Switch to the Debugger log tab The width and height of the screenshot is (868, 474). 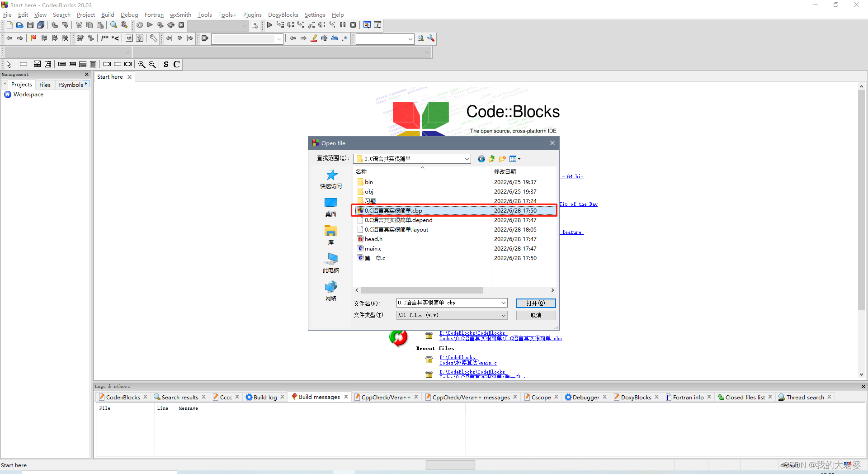(x=585, y=397)
